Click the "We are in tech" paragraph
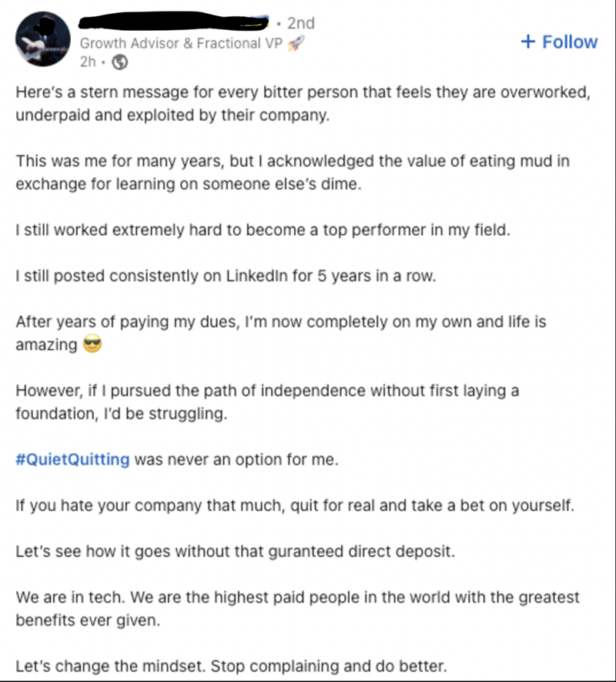 (x=297, y=609)
